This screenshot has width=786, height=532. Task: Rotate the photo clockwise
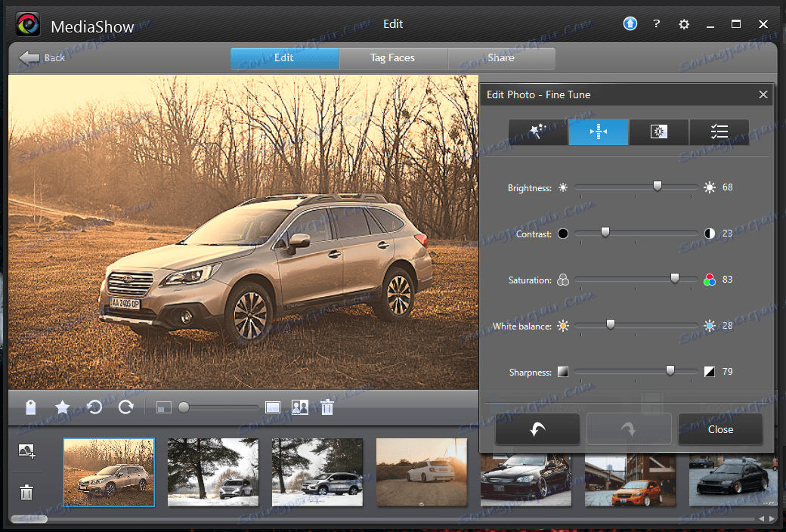click(x=126, y=408)
